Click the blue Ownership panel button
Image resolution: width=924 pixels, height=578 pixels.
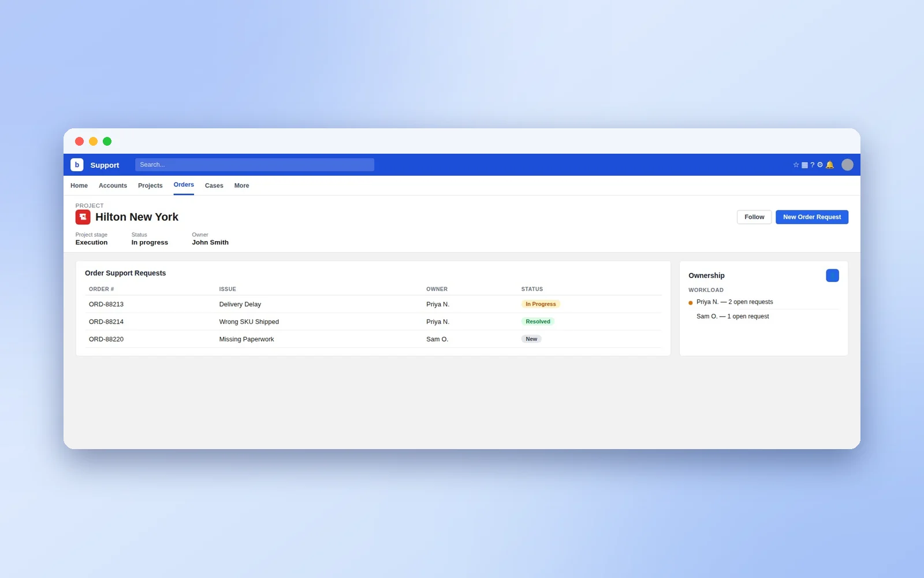[832, 275]
